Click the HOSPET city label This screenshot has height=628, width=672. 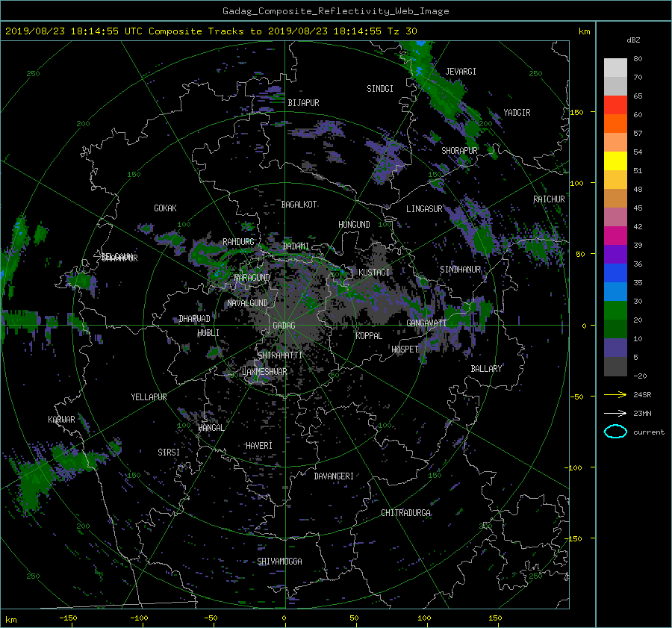[x=405, y=349]
